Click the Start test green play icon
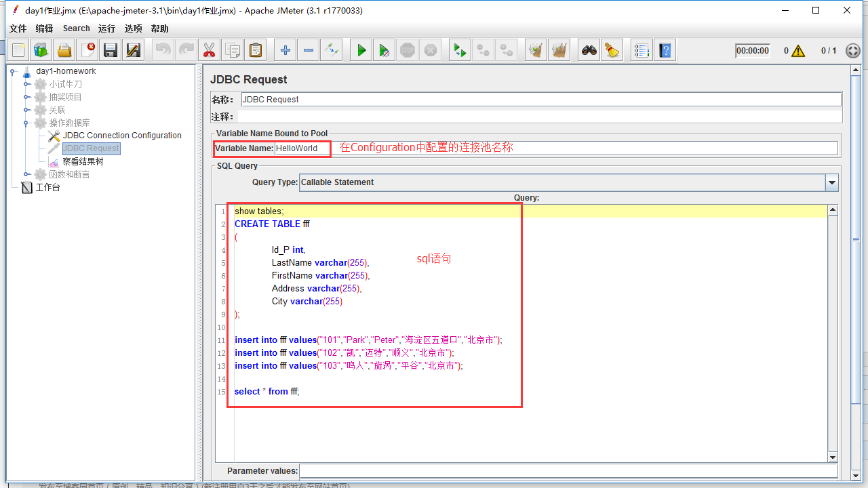This screenshot has height=488, width=868. (x=361, y=50)
